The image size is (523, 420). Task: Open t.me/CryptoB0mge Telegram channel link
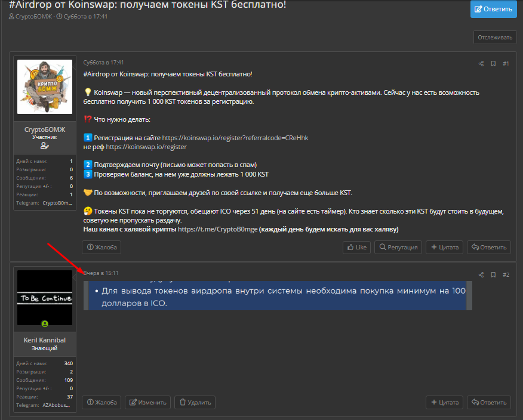(x=217, y=229)
